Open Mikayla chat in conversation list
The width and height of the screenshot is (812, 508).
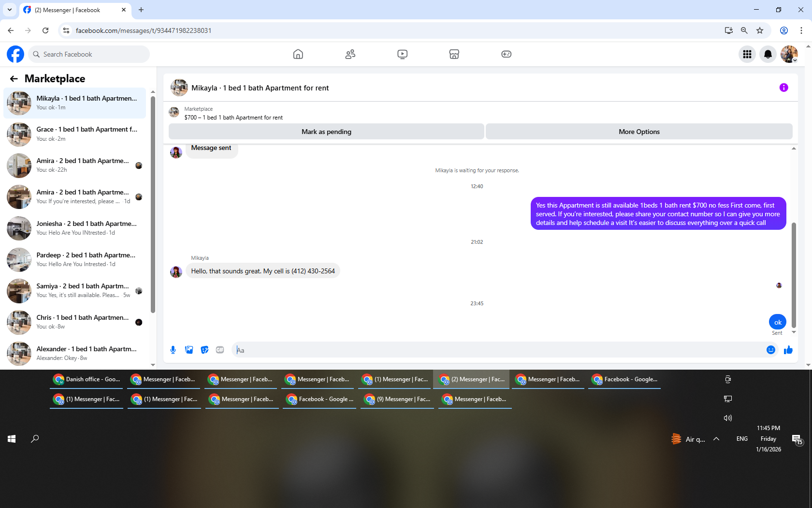coord(74,103)
